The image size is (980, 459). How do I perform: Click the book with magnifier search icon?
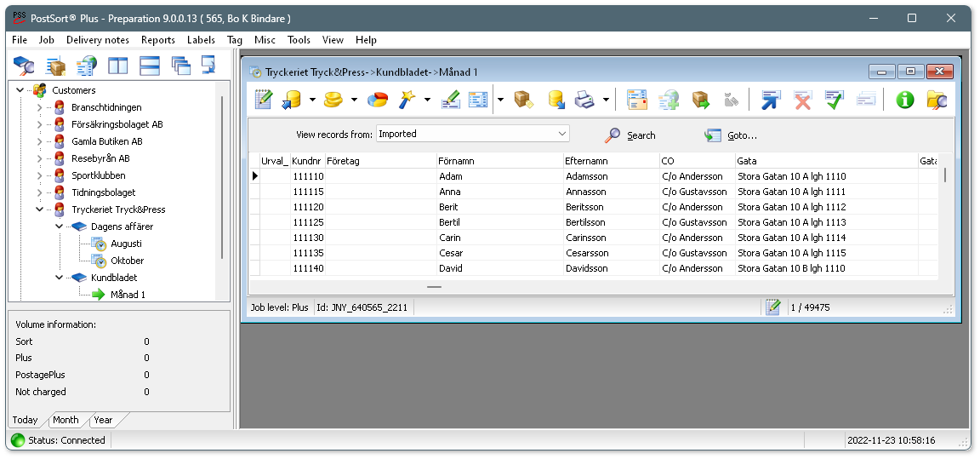pos(24,65)
